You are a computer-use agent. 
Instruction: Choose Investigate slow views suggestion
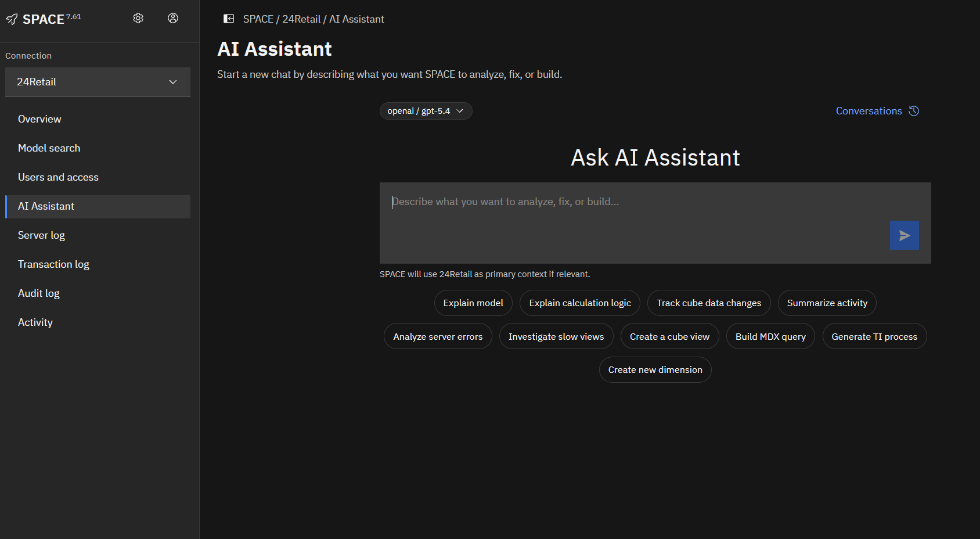[556, 336]
